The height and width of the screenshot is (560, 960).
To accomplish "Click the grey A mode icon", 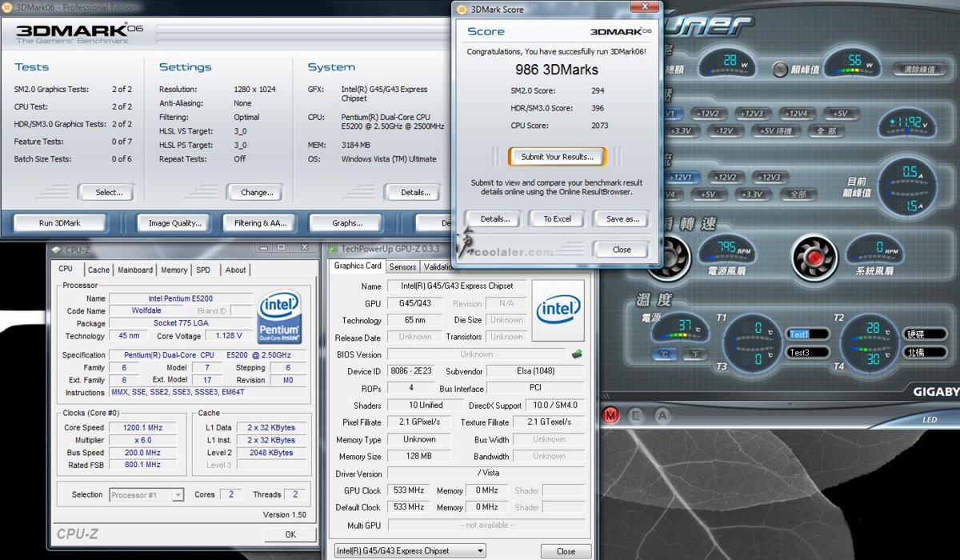I will tap(662, 415).
